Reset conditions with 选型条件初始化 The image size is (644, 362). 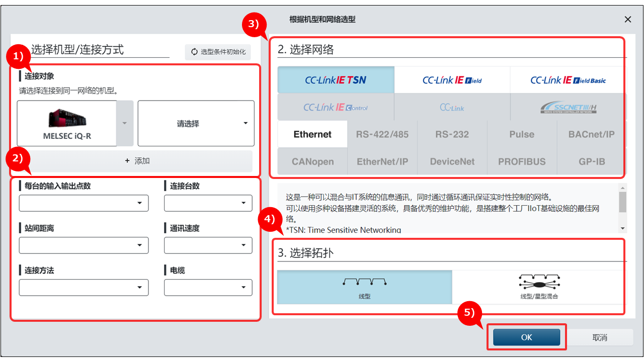coord(217,52)
